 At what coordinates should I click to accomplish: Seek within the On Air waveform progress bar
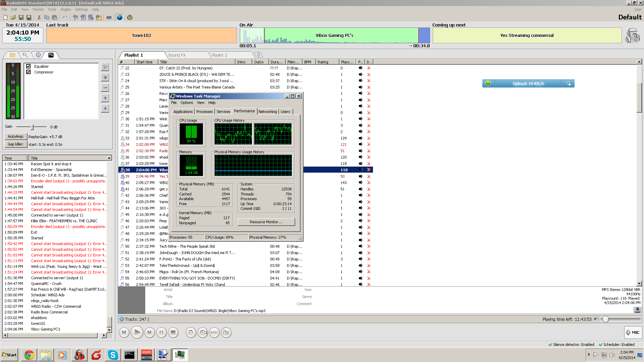335,36
